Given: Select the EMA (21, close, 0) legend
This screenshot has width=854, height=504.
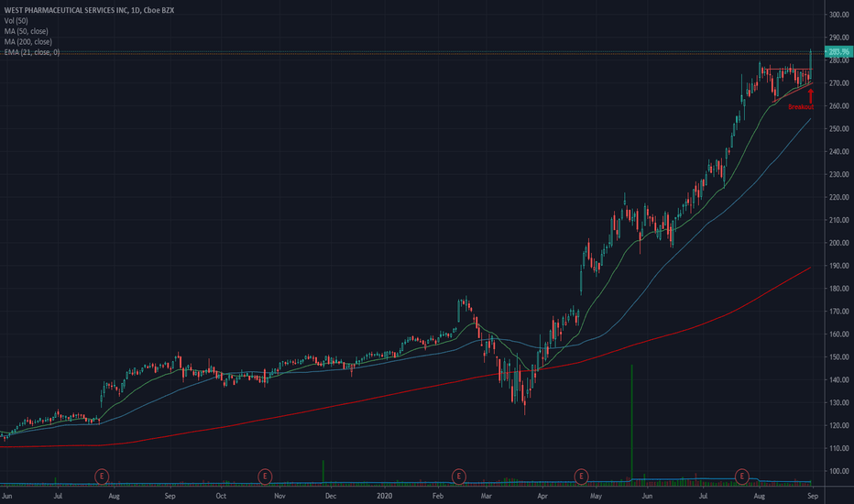Looking at the screenshot, I should click(31, 52).
